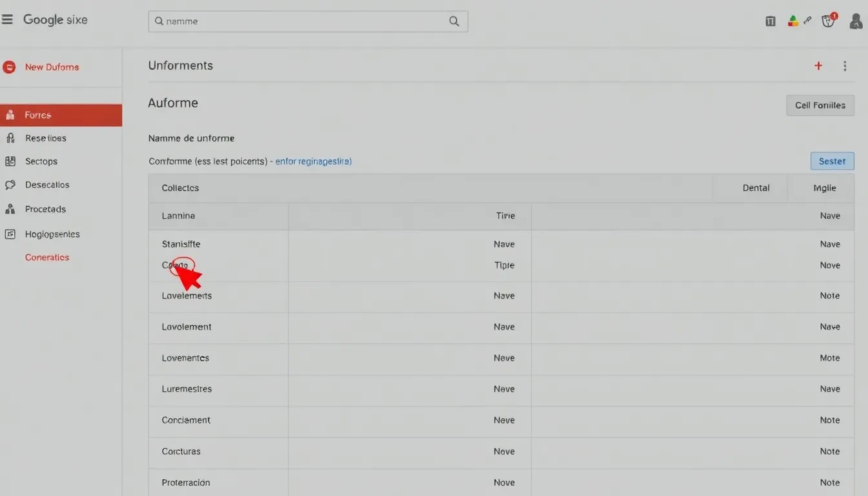Image resolution: width=868 pixels, height=496 pixels.
Task: Open the Coneratics sidebar item
Action: [x=47, y=258]
